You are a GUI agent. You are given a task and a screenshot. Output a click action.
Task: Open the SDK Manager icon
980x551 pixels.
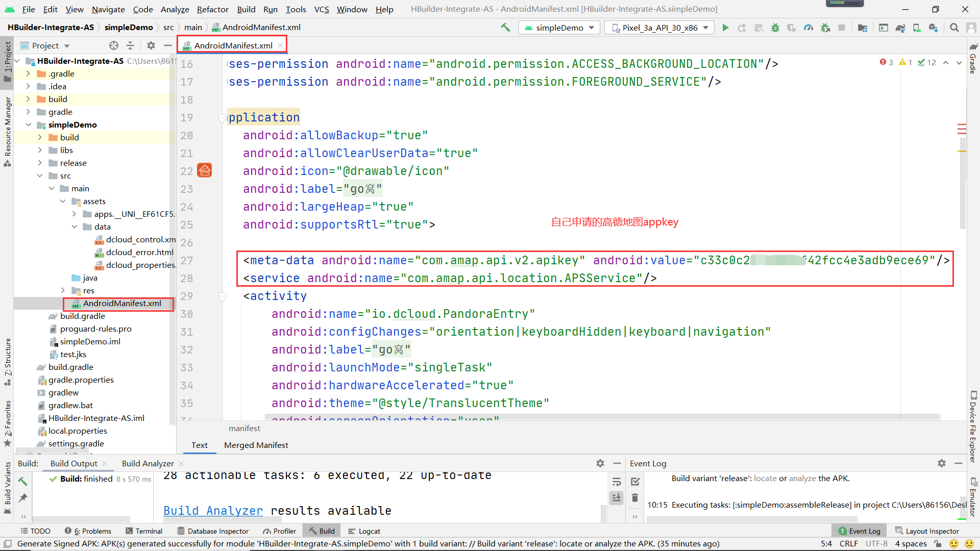(934, 28)
